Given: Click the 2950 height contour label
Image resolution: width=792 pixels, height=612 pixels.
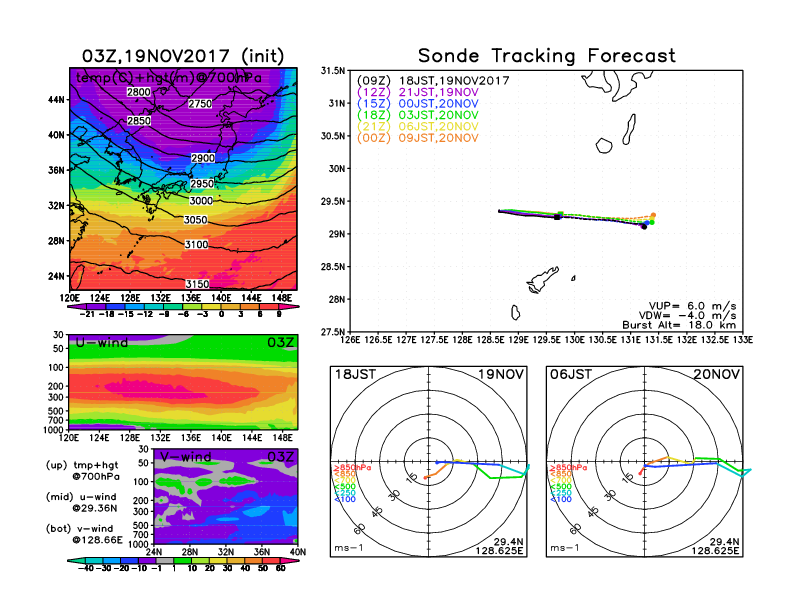Looking at the screenshot, I should [202, 183].
